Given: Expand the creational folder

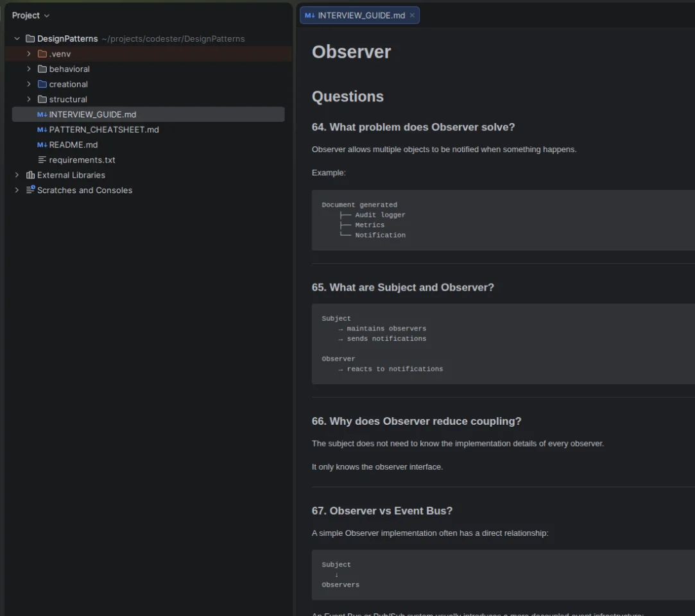Looking at the screenshot, I should click(29, 84).
